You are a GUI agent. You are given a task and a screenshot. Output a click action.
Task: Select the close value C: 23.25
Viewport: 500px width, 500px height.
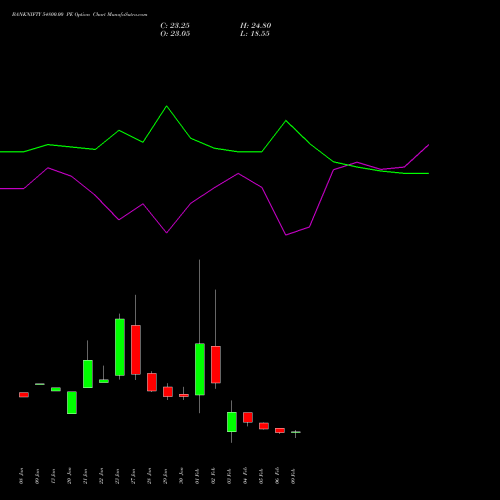(x=175, y=26)
